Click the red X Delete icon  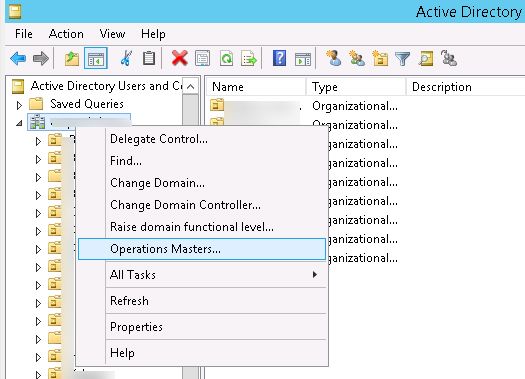point(179,59)
